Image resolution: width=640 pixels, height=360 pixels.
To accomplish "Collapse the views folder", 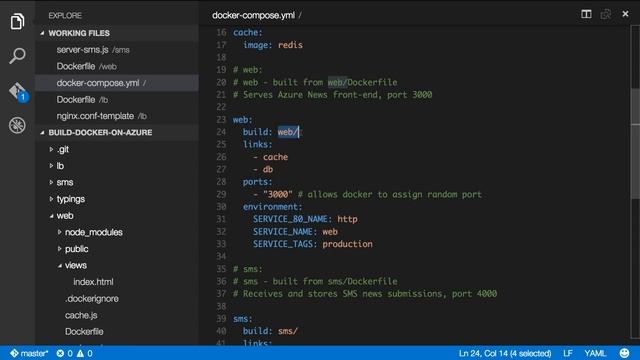I will pyautogui.click(x=60, y=266).
